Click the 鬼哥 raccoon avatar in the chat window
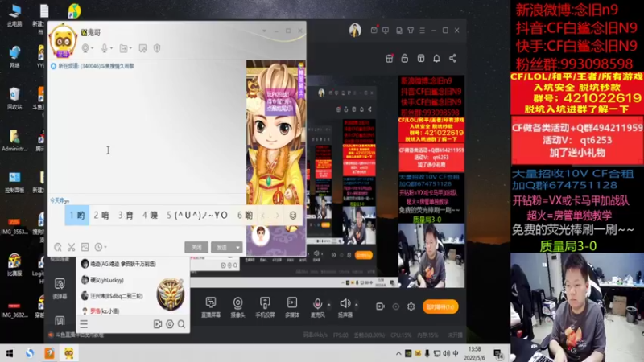The image size is (644, 362). pyautogui.click(x=64, y=40)
